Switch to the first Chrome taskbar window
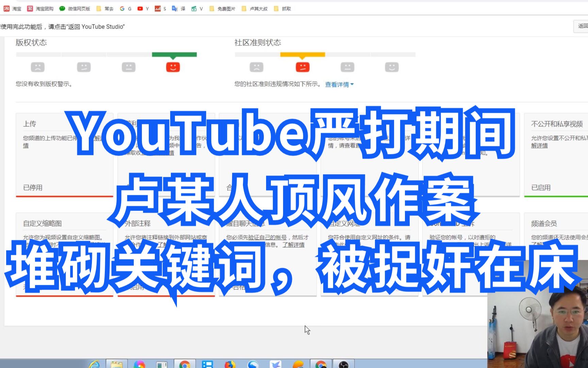Image resolution: width=588 pixels, height=368 pixels. (185, 364)
